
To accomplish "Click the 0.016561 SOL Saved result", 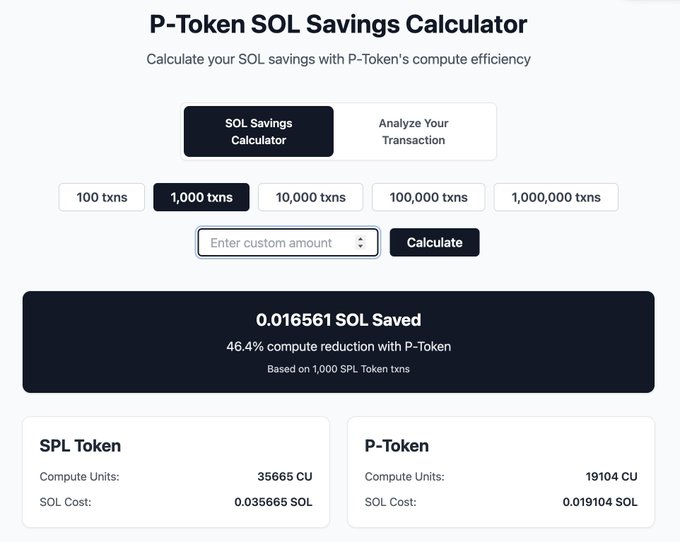I will pos(338,320).
